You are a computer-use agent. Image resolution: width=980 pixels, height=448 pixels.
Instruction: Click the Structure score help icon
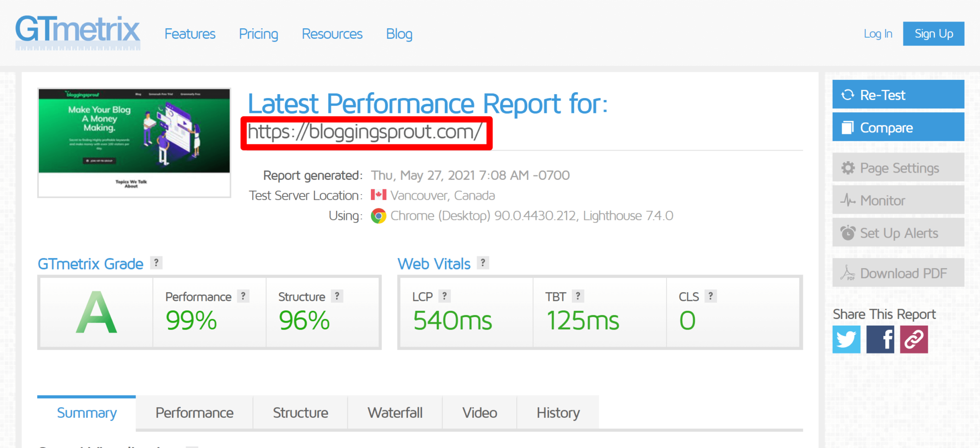pyautogui.click(x=337, y=296)
